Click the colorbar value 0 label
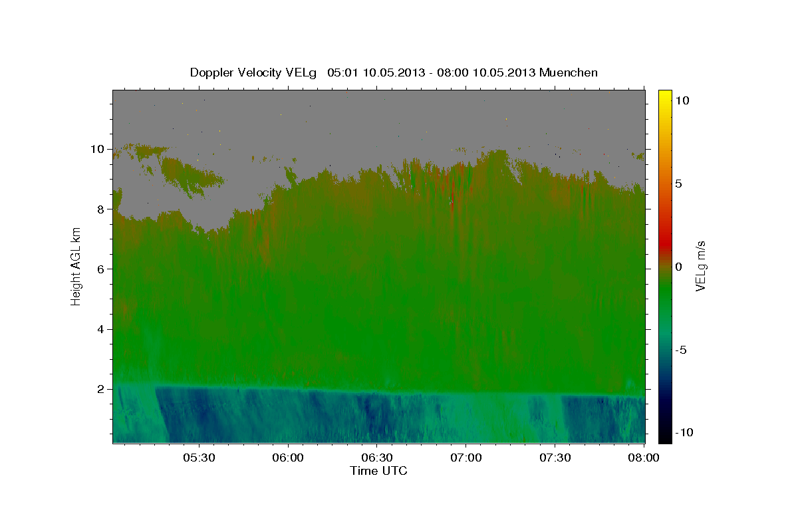Image resolution: width=798 pixels, height=532 pixels. pyautogui.click(x=679, y=266)
